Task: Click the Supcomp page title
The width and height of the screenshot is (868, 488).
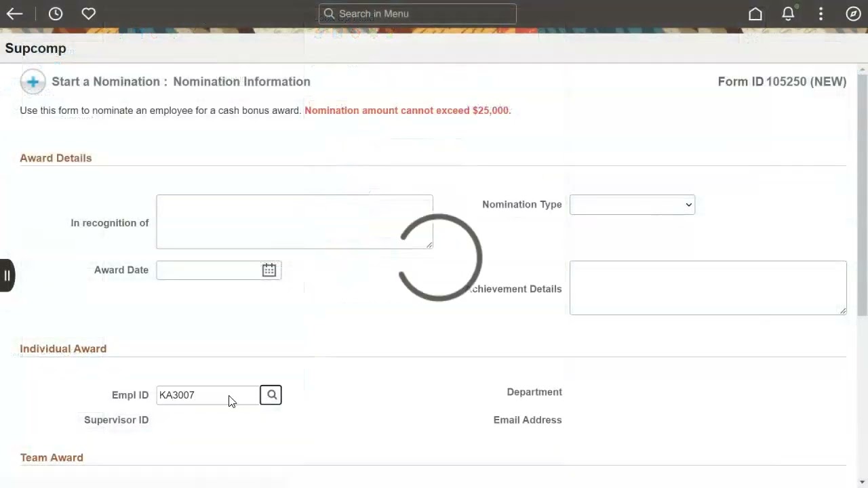Action: point(35,48)
